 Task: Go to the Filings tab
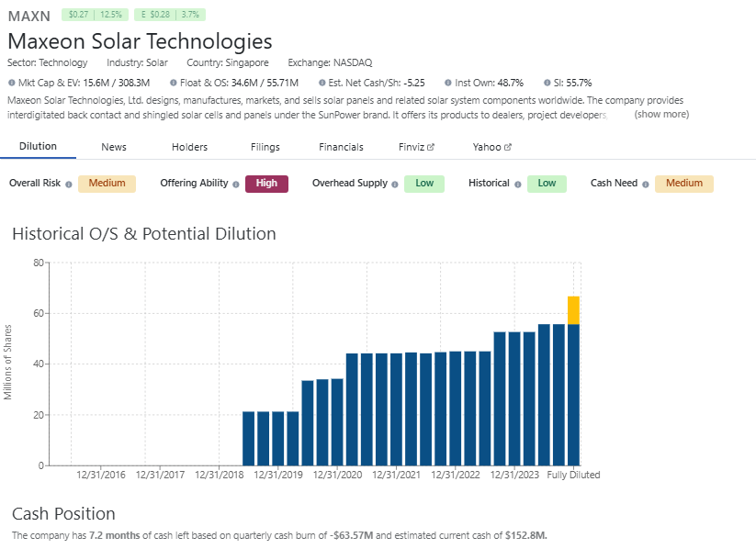[x=265, y=147]
